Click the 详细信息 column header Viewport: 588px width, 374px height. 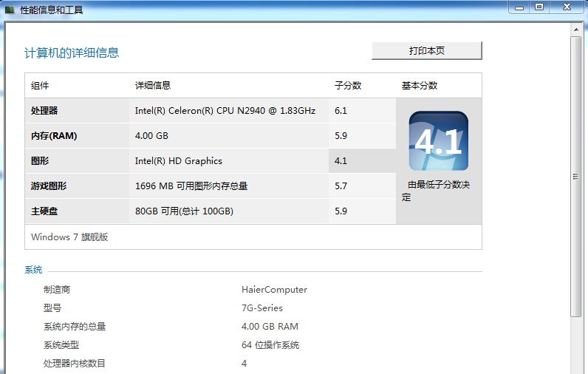pyautogui.click(x=153, y=86)
